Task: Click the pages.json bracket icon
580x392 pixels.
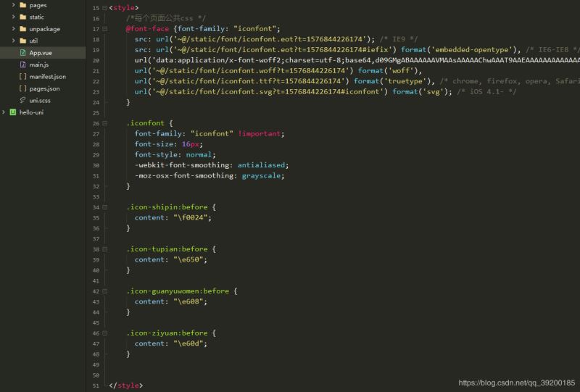Action: point(22,88)
